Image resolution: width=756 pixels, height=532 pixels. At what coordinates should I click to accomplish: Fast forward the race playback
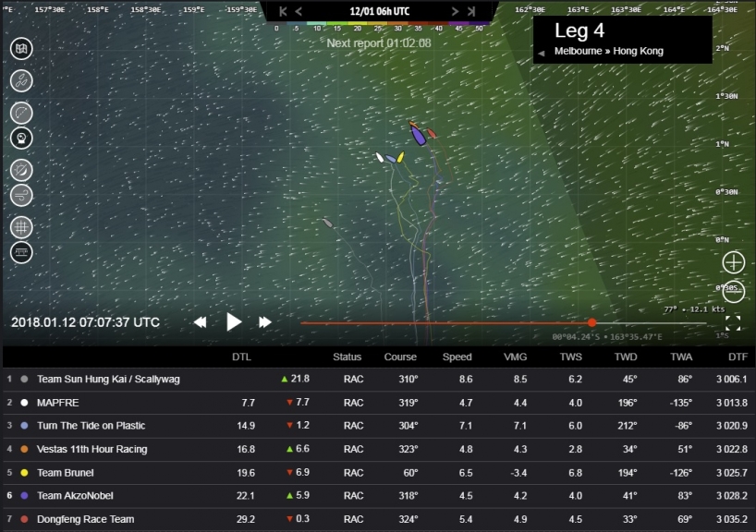(x=265, y=322)
